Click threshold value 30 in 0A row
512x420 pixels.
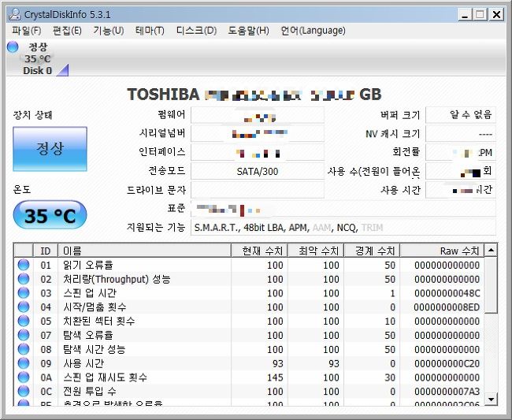point(390,377)
